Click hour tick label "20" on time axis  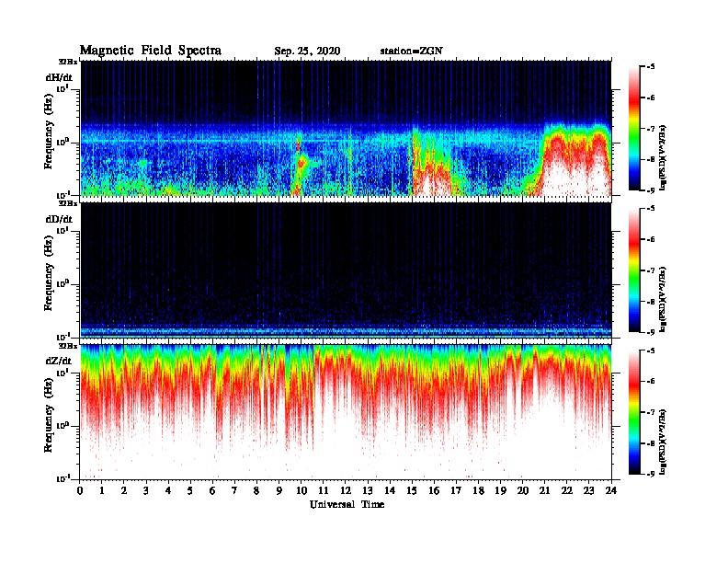point(523,490)
